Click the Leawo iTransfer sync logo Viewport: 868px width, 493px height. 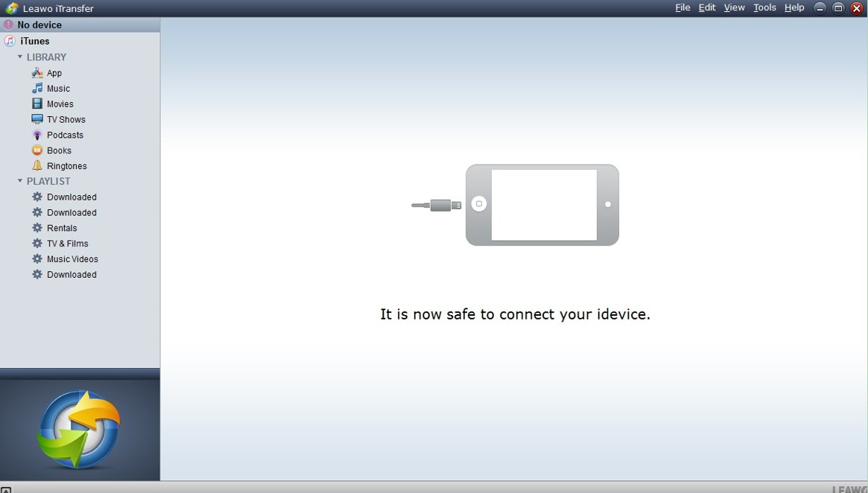tap(79, 430)
